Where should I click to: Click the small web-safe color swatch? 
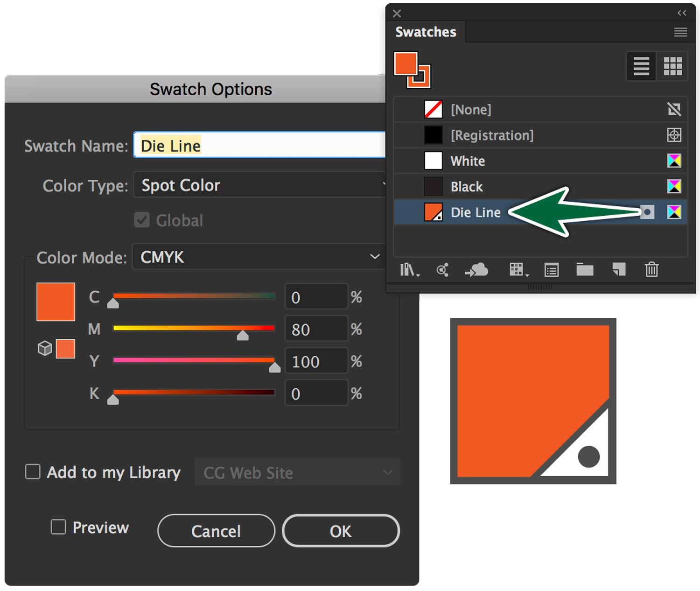pos(65,349)
